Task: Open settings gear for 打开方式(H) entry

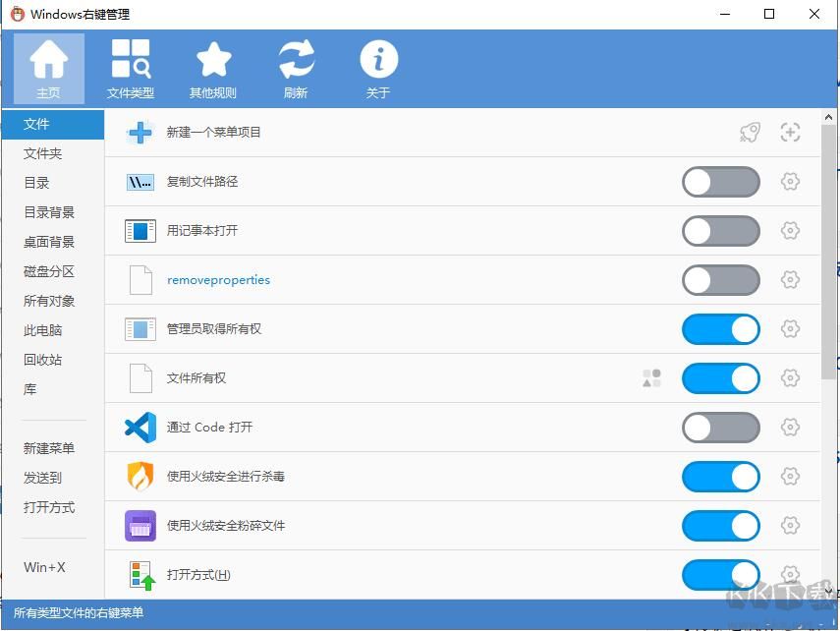Action: 791,575
